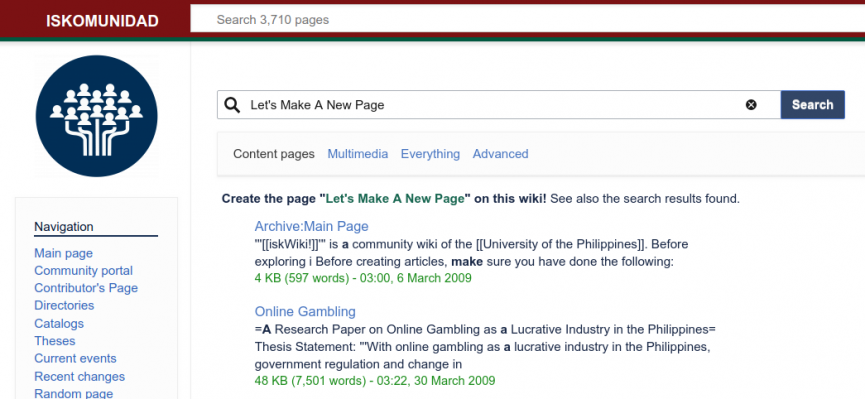This screenshot has height=399, width=865.
Task: Click the blue Search button
Action: point(813,105)
